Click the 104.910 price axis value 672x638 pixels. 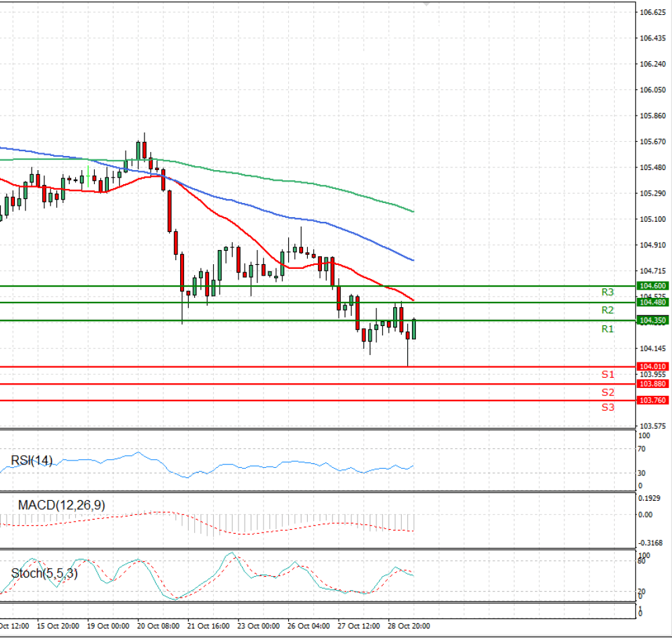tap(653, 245)
